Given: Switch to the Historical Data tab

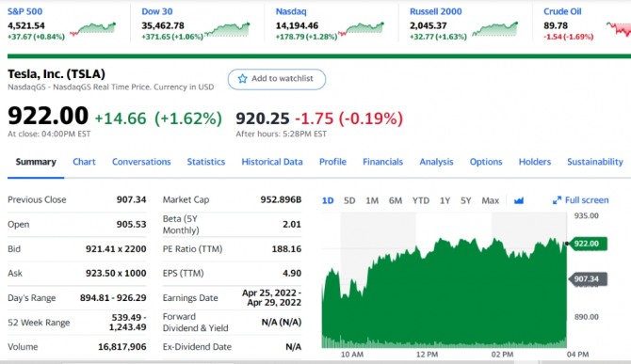Looking at the screenshot, I should click(x=272, y=162).
